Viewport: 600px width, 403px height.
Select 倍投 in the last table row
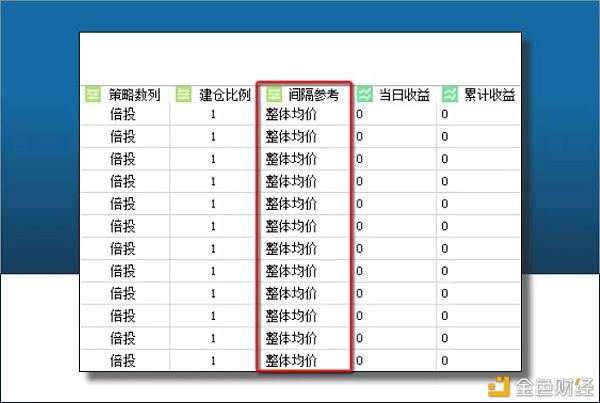123,360
